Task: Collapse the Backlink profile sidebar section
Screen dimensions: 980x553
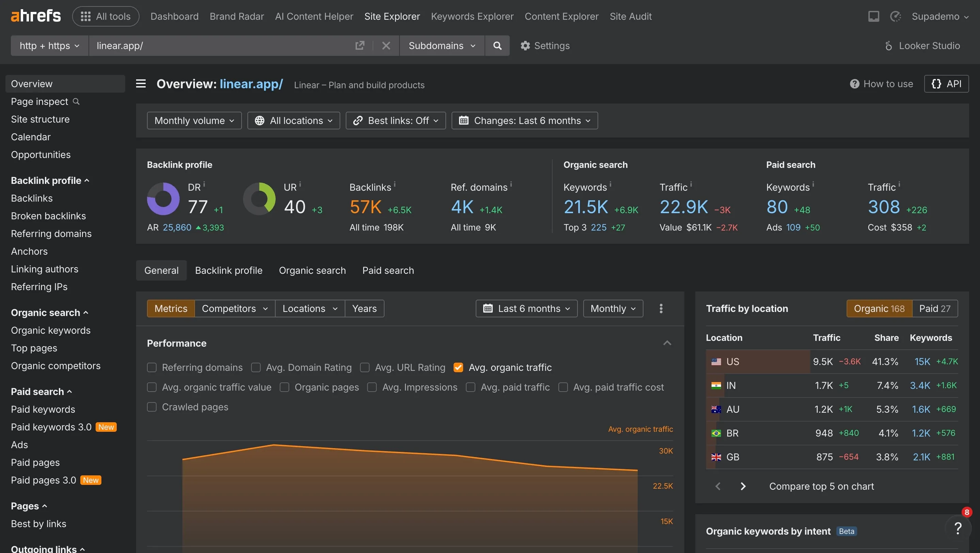Action: tap(50, 180)
